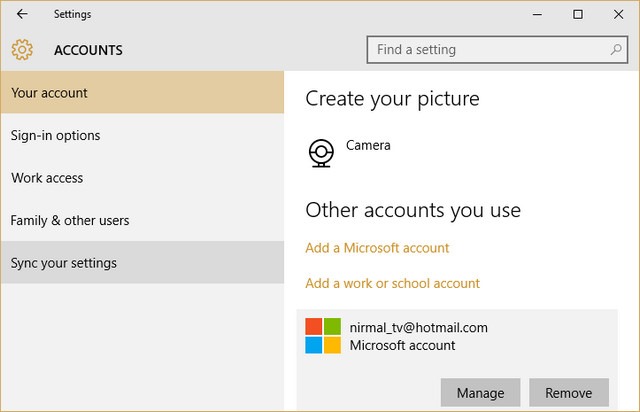640x412 pixels.
Task: Click Add a work or school account
Action: pos(393,283)
